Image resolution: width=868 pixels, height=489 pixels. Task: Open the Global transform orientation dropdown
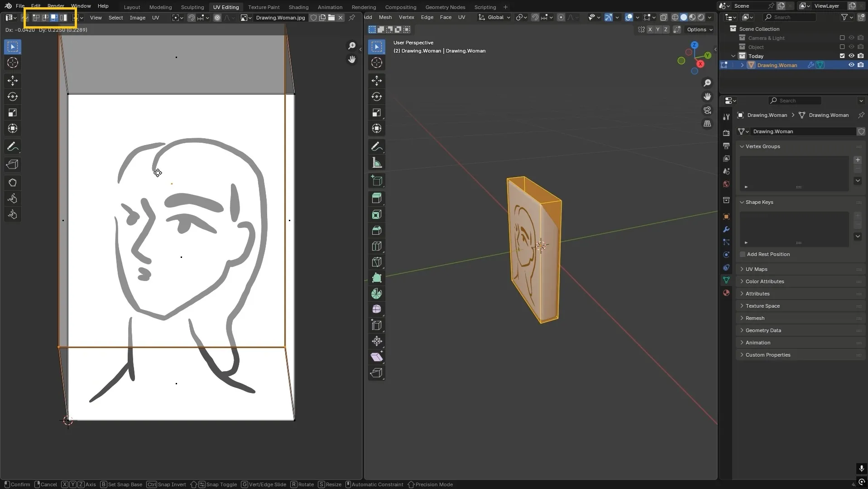click(495, 18)
